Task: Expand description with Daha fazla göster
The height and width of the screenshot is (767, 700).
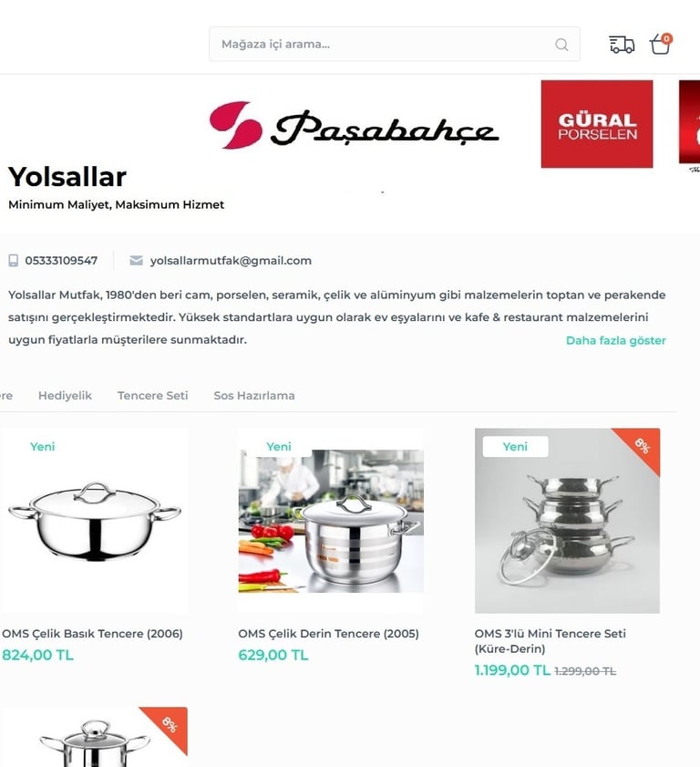Action: pos(615,340)
